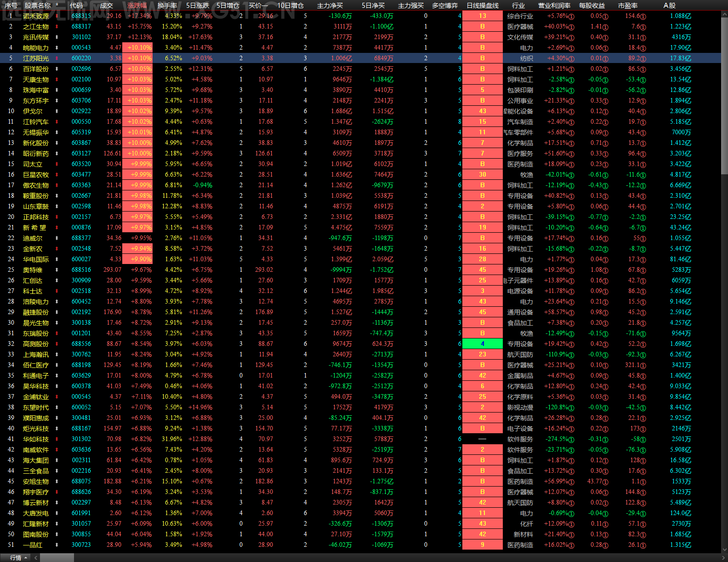This screenshot has width=728, height=562.
Task: Sort by the 换手率 column header
Action: tap(167, 6)
